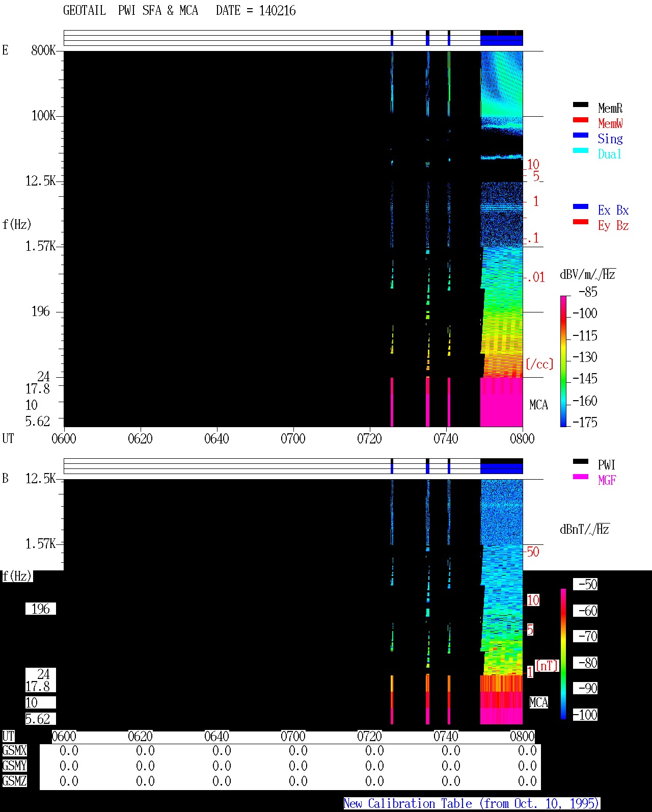Click the Dual legend label

610,154
